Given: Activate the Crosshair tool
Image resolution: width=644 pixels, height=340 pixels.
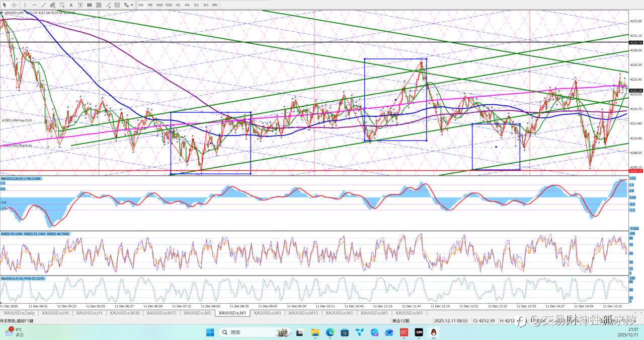Looking at the screenshot, I should [x=14, y=5].
